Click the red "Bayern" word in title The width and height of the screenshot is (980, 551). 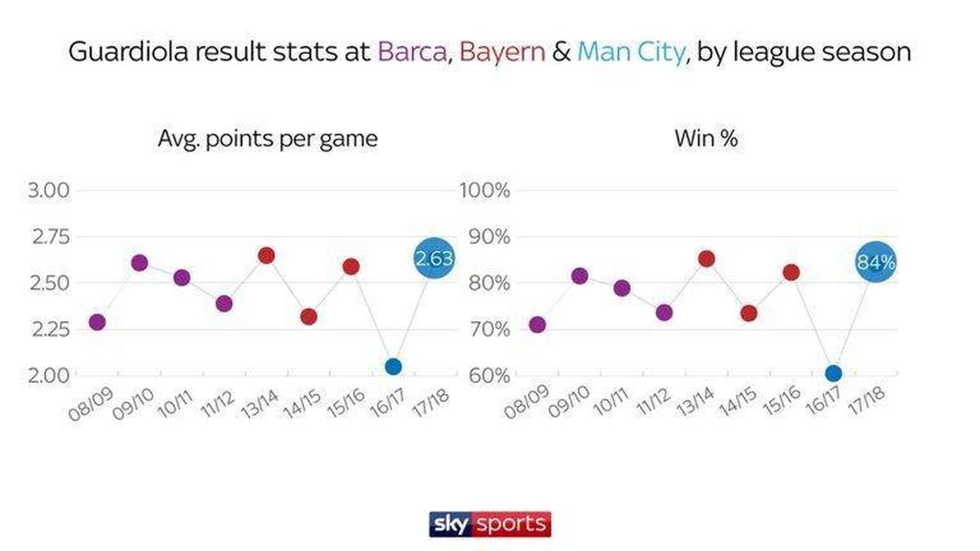tap(501, 52)
